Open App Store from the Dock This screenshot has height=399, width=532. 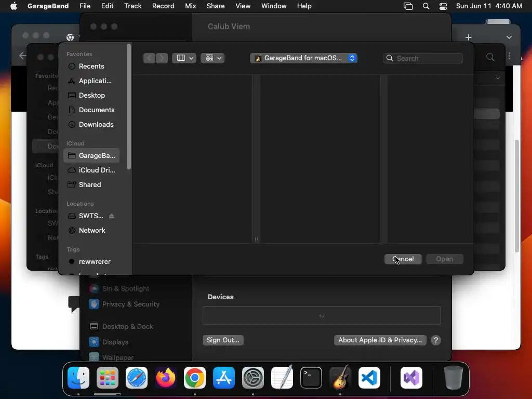tap(224, 378)
